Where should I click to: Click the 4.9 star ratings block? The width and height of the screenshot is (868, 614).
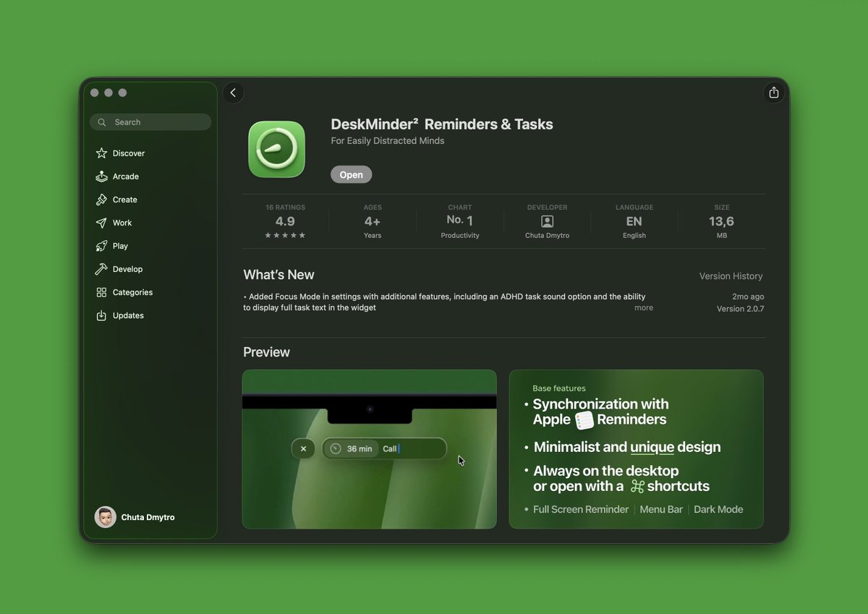[285, 221]
